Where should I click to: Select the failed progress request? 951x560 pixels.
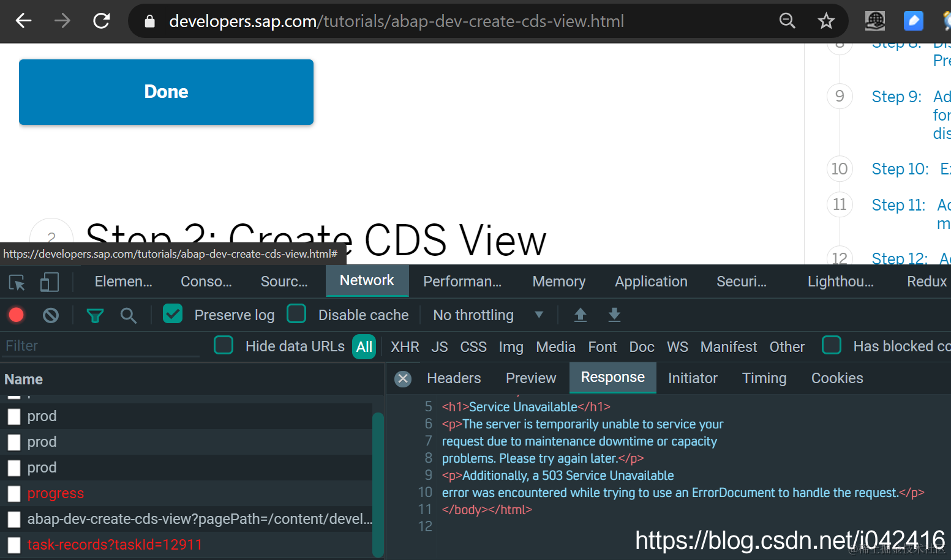(x=187, y=493)
